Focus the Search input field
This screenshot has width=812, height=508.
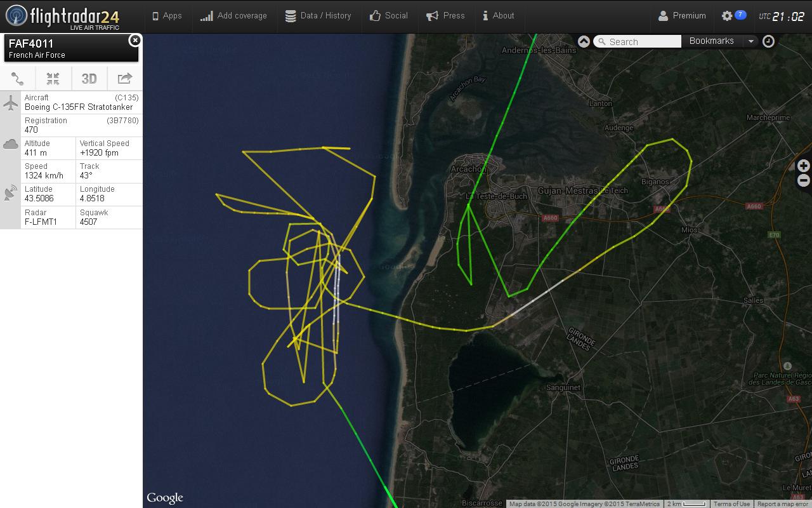tap(638, 42)
